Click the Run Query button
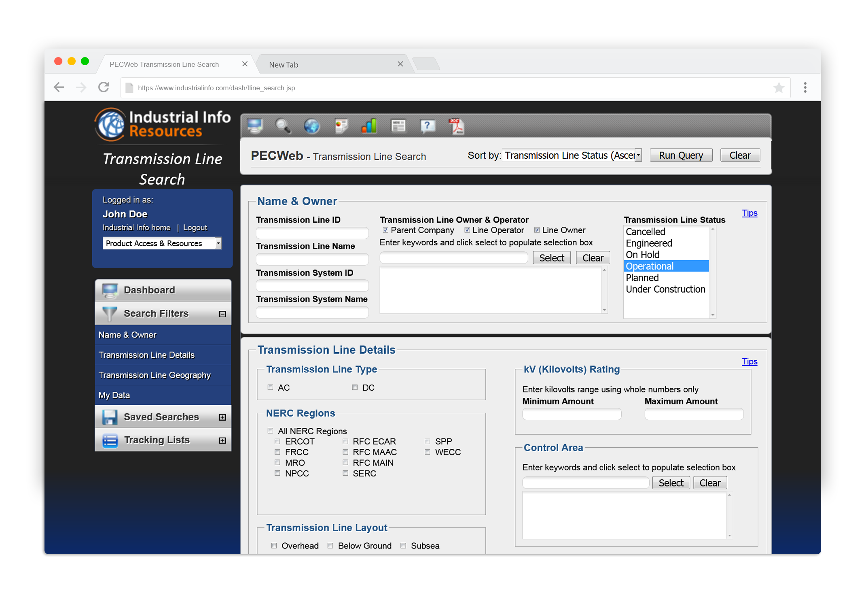868x589 pixels. point(681,155)
